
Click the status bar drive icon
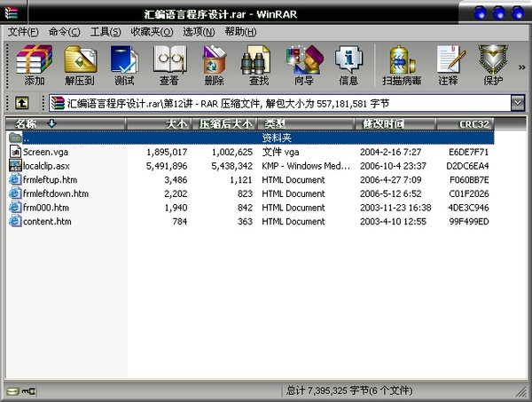point(12,390)
